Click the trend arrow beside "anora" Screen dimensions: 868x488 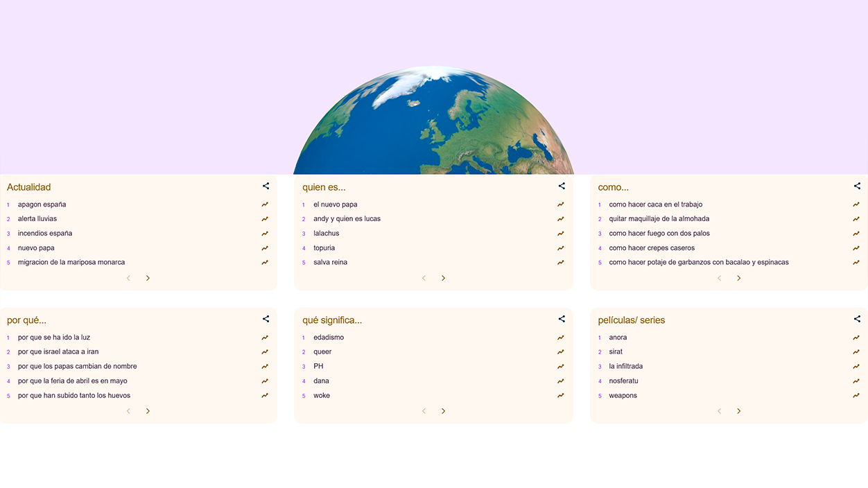856,337
